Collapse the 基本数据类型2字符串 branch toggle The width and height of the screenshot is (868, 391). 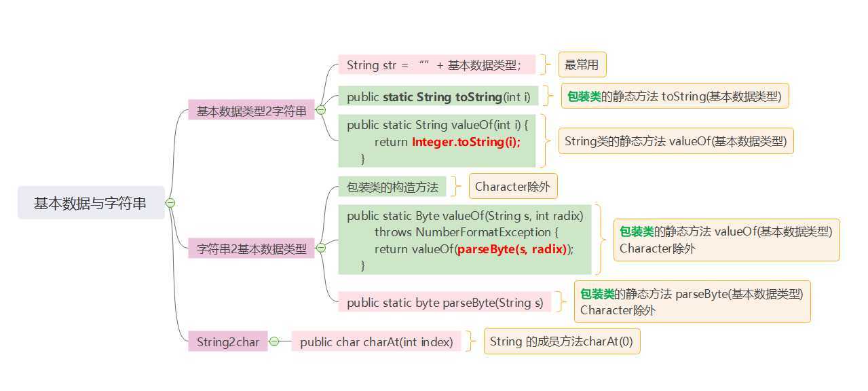[x=320, y=110]
